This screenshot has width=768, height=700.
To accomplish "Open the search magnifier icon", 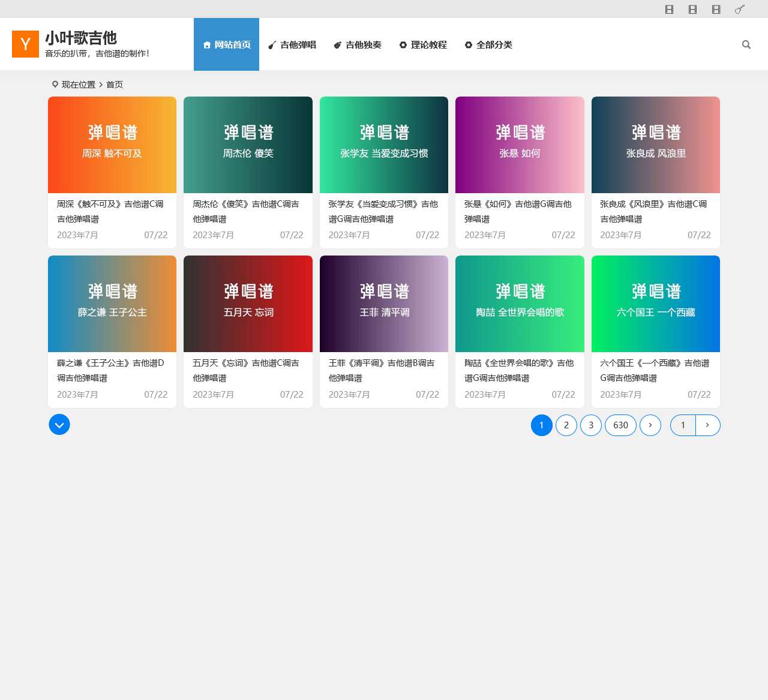I will click(746, 44).
